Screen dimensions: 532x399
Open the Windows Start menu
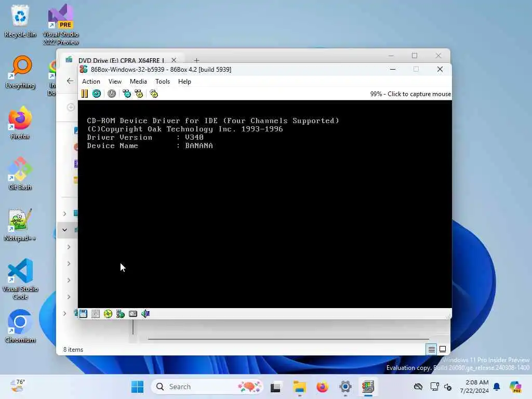click(x=137, y=387)
